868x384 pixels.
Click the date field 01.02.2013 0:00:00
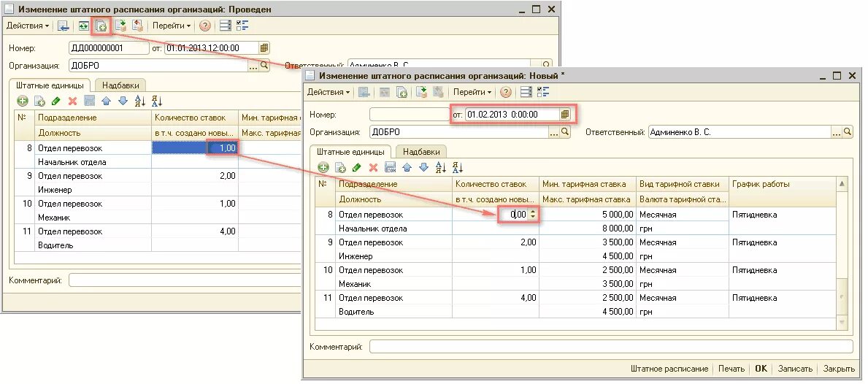[x=512, y=115]
